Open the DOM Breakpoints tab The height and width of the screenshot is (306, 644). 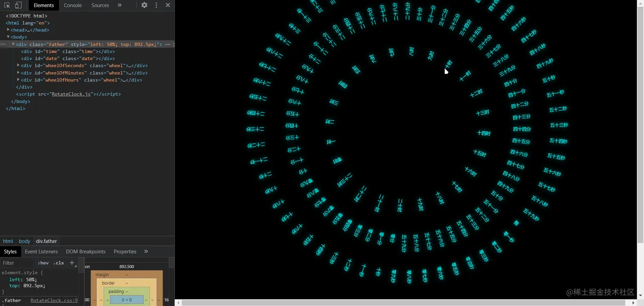(86, 251)
